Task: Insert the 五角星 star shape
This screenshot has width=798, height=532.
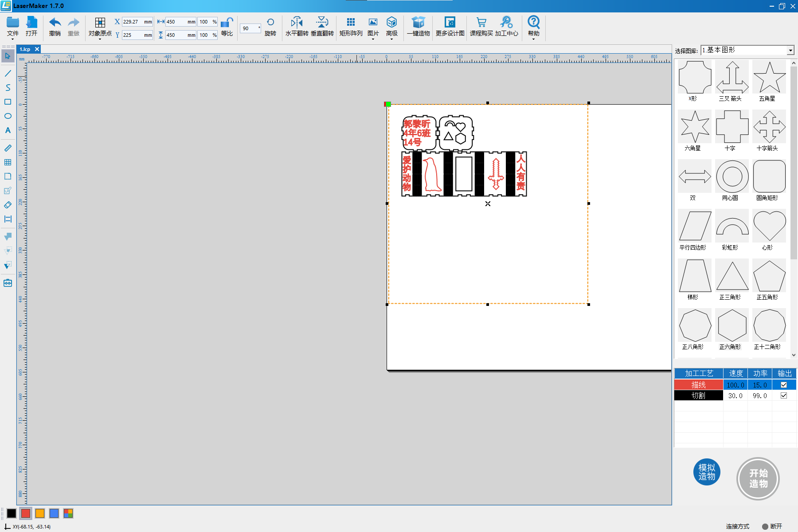Action: 770,77
